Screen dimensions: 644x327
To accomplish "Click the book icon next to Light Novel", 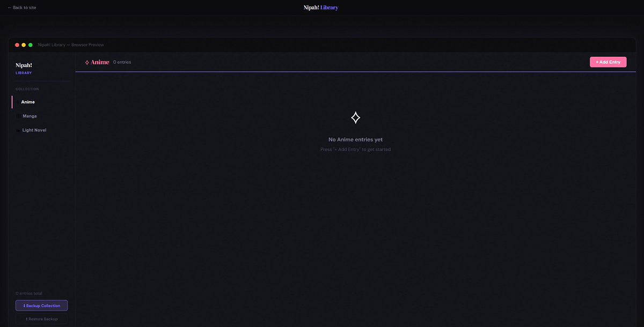I will tap(18, 130).
